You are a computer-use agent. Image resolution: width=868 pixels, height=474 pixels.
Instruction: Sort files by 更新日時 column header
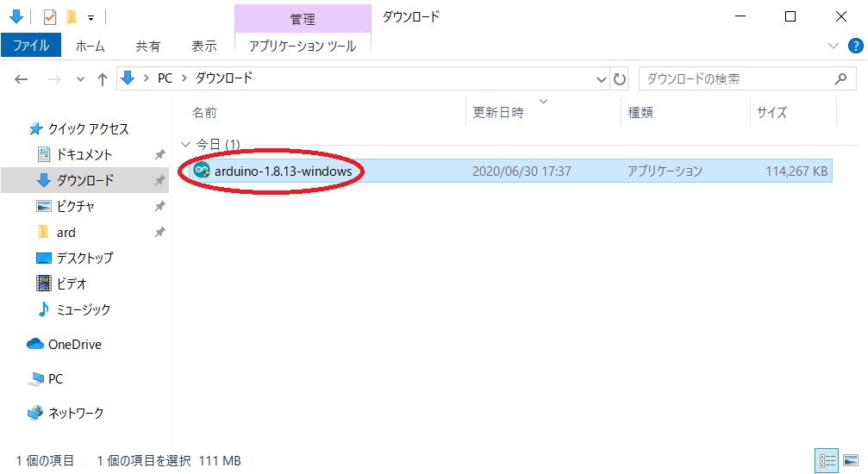point(498,113)
